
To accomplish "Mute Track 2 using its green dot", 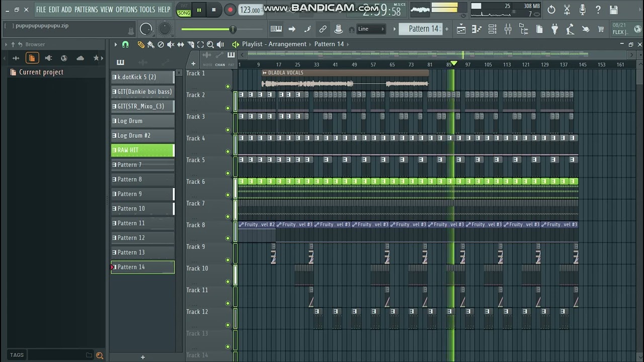I will pyautogui.click(x=228, y=108).
